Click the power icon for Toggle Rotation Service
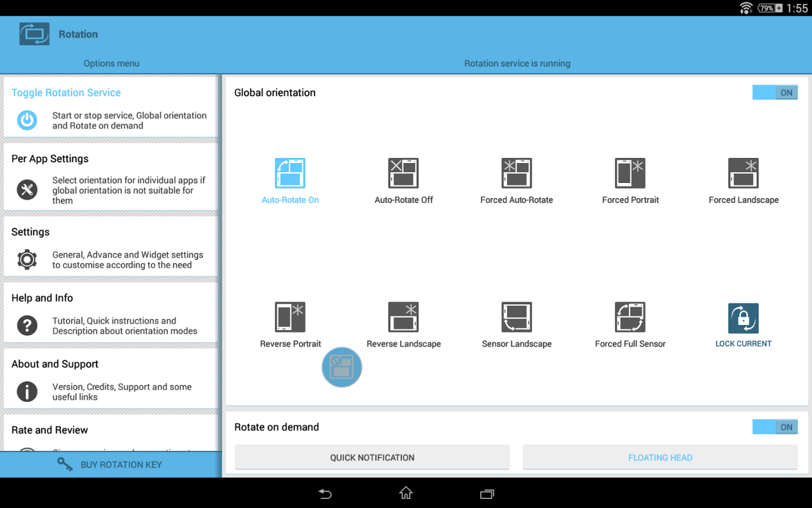The height and width of the screenshot is (508, 812). click(27, 120)
